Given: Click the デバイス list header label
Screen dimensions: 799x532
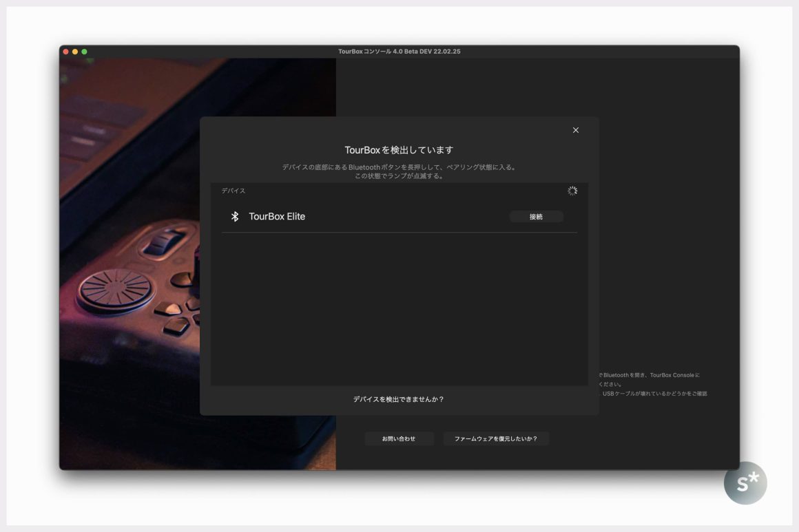Looking at the screenshot, I should point(234,191).
